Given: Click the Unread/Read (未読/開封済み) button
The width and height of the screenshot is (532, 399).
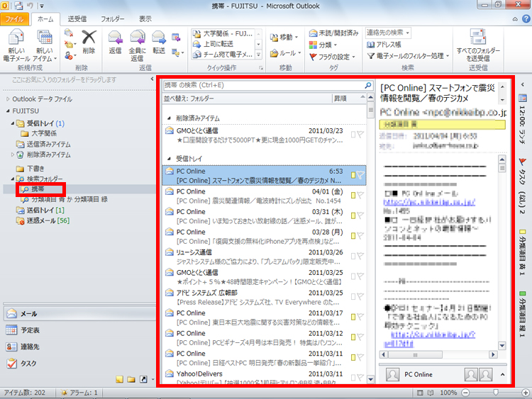Looking at the screenshot, I should [x=334, y=33].
